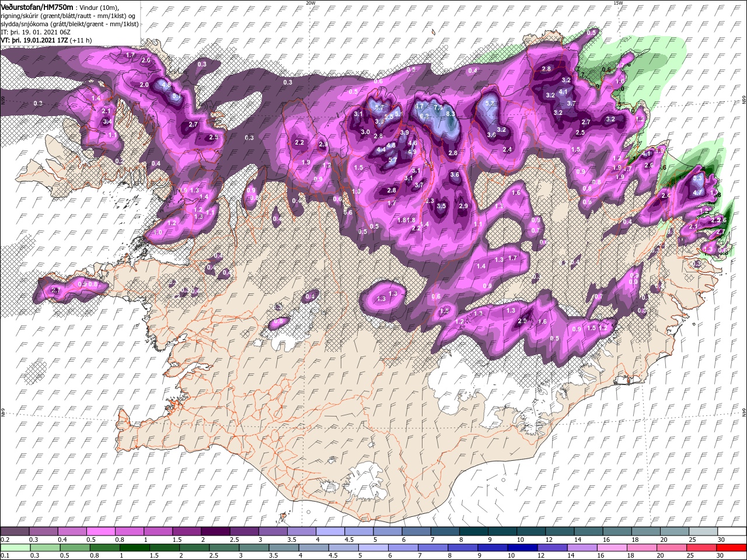Screen dimensions: 747x560
Task: Click the 15W longitude label at the top
Action: 618,3
